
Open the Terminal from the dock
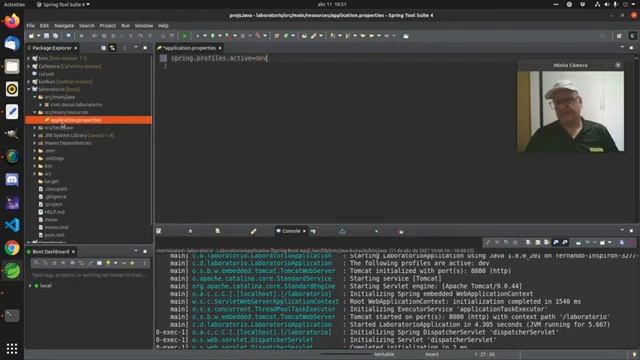coord(12,316)
